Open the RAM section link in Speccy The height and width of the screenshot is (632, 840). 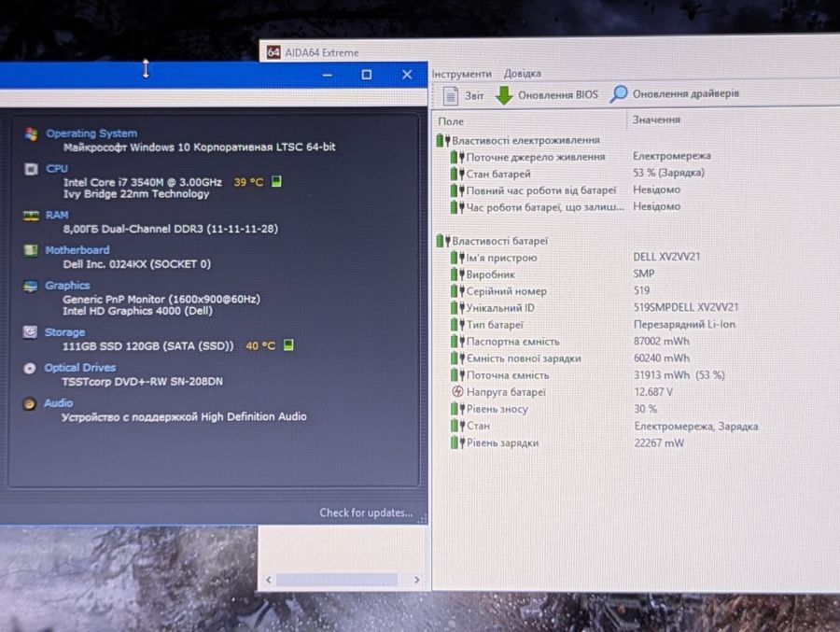tap(57, 215)
